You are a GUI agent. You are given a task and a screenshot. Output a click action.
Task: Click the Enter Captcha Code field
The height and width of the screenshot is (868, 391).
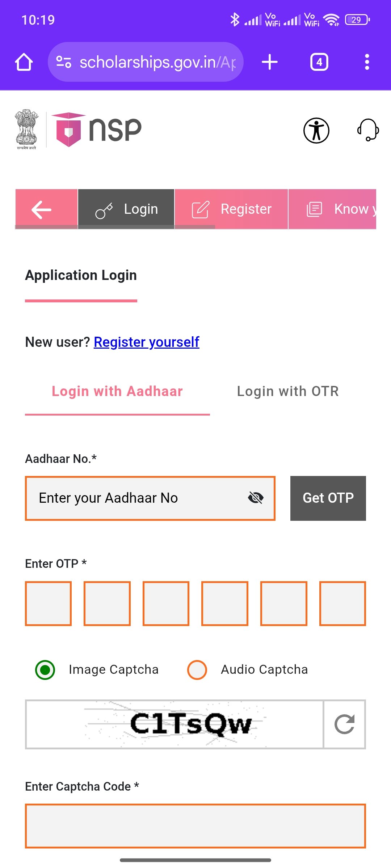click(195, 826)
